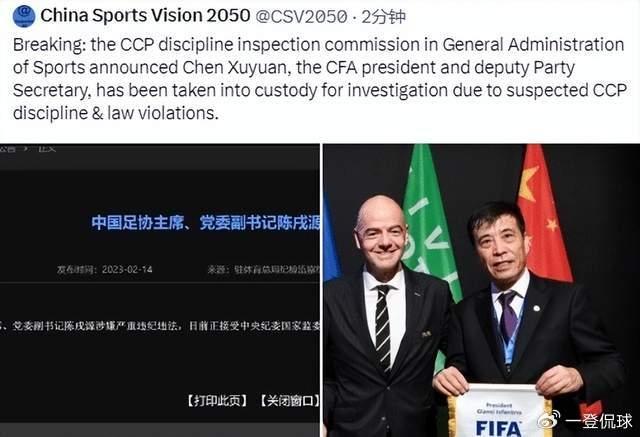Click the tweet body text about Chen Xuyuan
This screenshot has width=640, height=437.
pos(318,79)
